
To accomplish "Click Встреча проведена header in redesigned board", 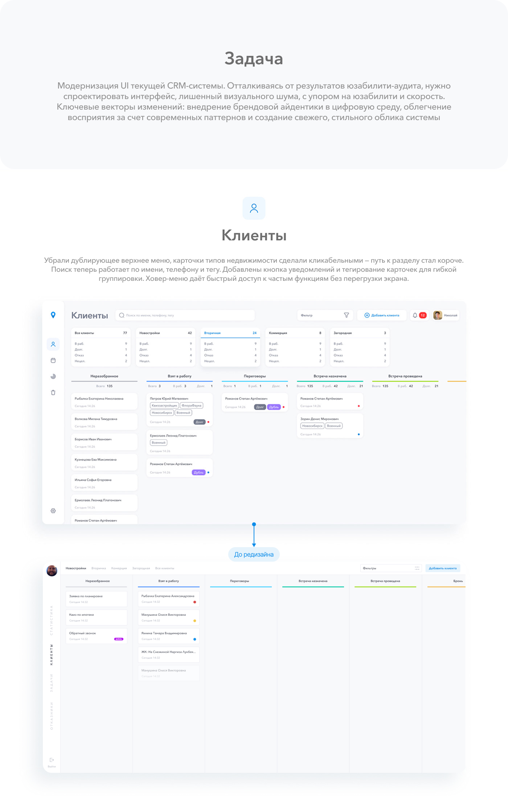I will [x=405, y=376].
